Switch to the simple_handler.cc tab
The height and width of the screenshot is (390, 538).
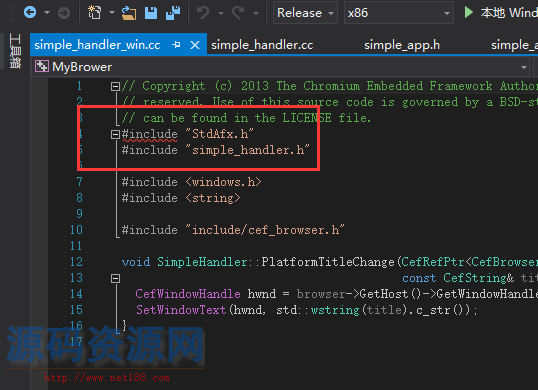[262, 45]
